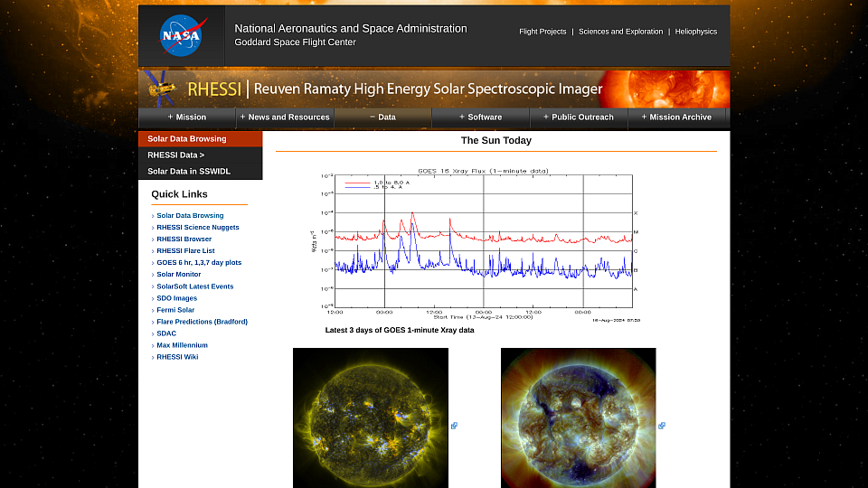The width and height of the screenshot is (868, 488).
Task: Open Flare Predictions (Bradford) link
Action: pos(202,322)
